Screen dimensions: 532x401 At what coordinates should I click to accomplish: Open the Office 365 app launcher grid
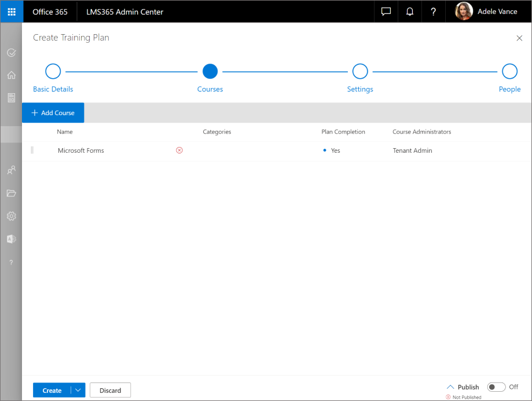coord(11,12)
